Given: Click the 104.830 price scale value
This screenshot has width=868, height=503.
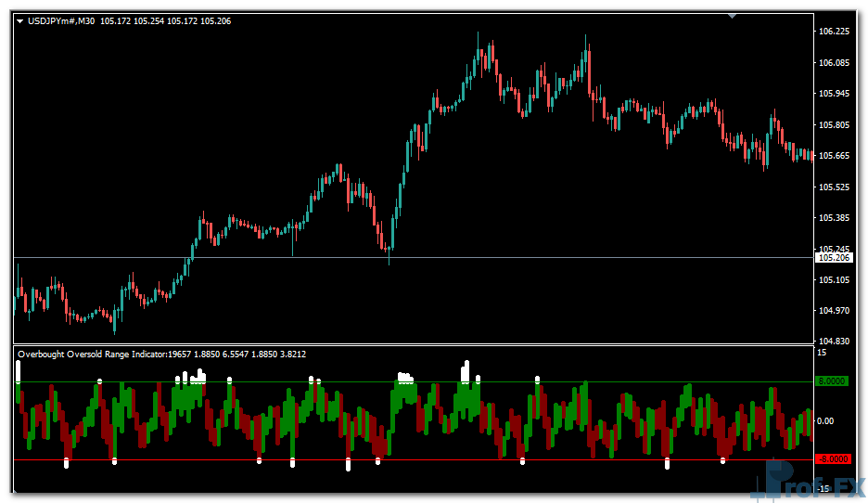Looking at the screenshot, I should tap(835, 342).
